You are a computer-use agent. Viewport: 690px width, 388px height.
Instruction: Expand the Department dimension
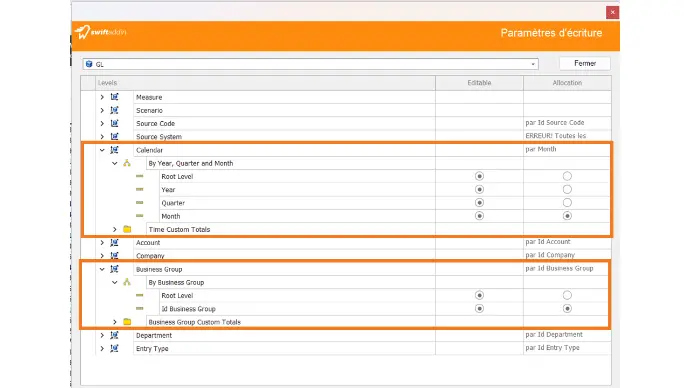click(x=102, y=335)
